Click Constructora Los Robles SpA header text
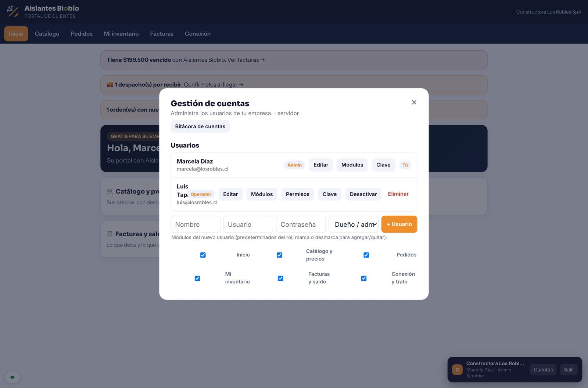Image resolution: width=588 pixels, height=388 pixels. tap(549, 12)
